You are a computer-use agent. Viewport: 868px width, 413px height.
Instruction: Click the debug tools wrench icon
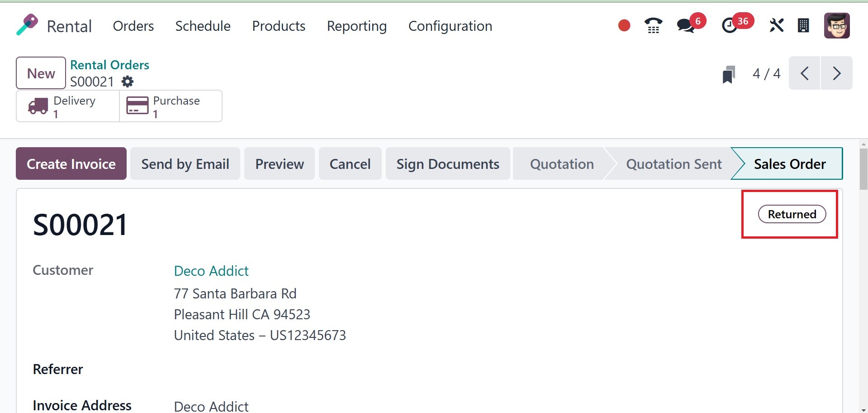776,25
